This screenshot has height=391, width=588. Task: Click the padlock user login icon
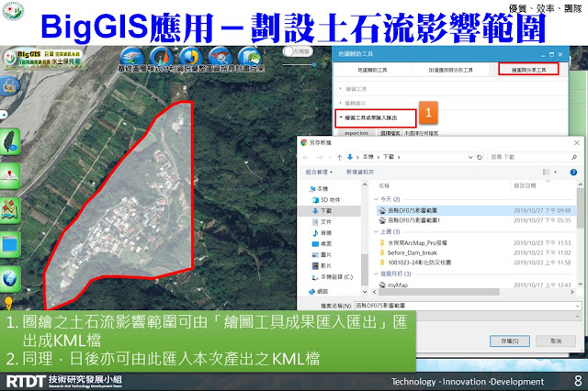coord(9,86)
